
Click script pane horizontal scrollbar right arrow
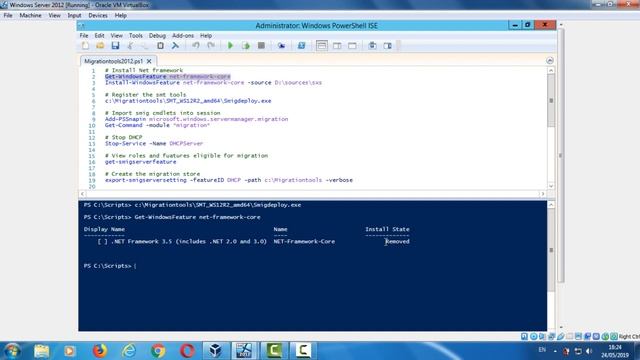click(542, 194)
